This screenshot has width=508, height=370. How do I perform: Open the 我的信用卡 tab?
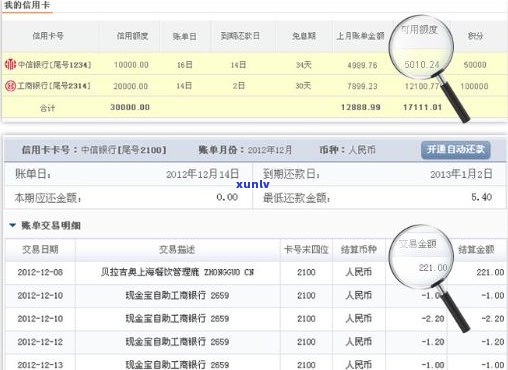click(x=27, y=5)
